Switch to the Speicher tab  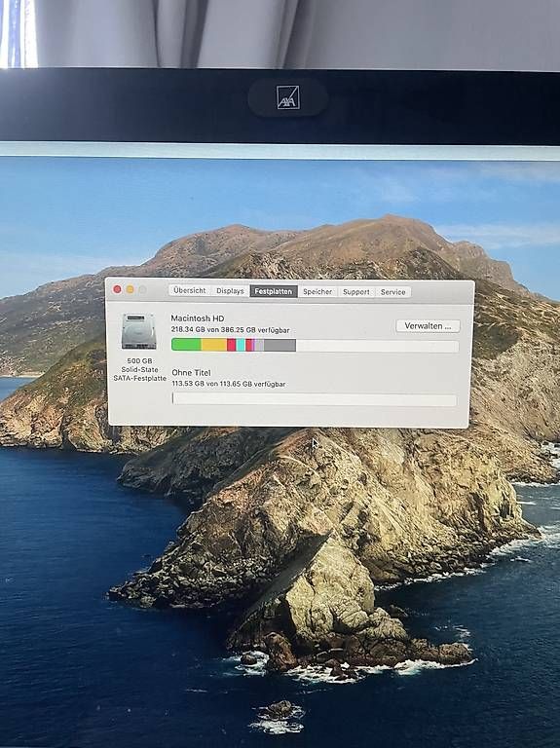point(317,291)
